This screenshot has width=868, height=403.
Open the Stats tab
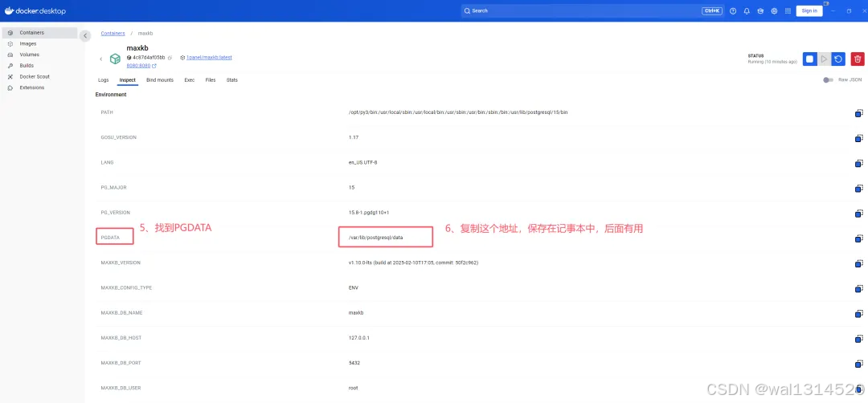pyautogui.click(x=232, y=80)
